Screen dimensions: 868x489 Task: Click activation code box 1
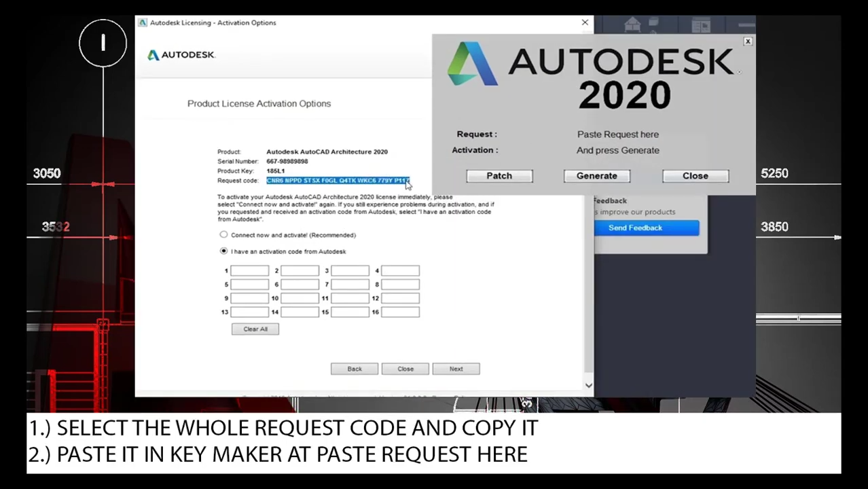pyautogui.click(x=249, y=271)
